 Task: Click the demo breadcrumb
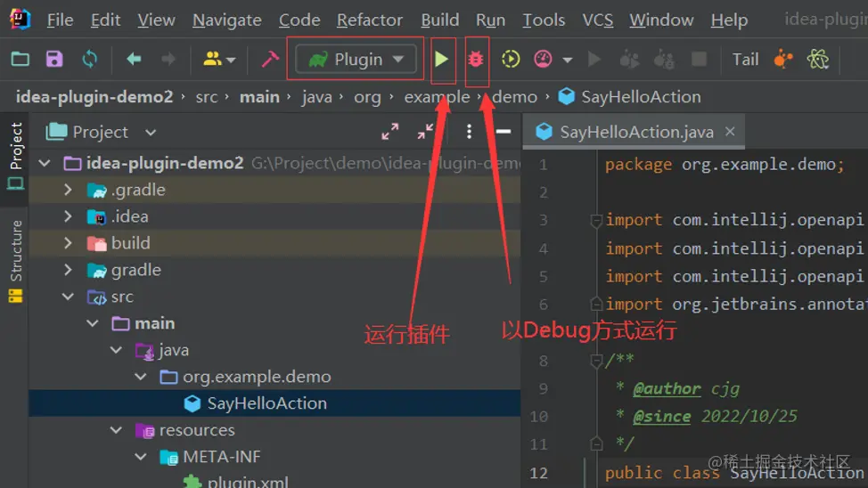514,97
